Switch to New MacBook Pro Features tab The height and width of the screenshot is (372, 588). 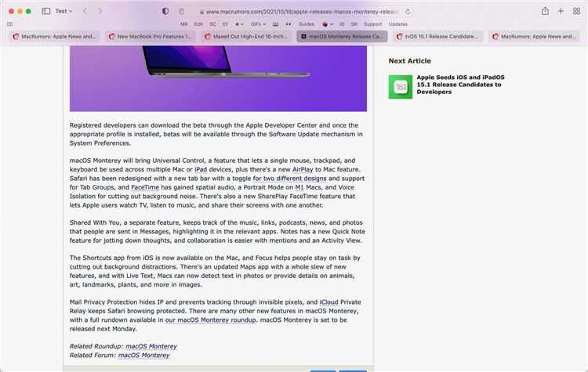pos(151,36)
